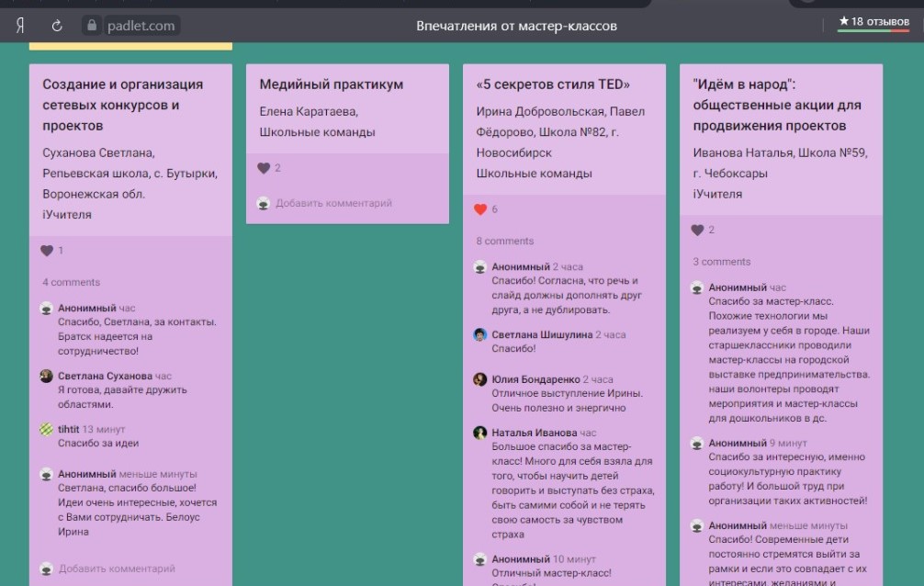Click the padlet.com address field

pyautogui.click(x=140, y=26)
